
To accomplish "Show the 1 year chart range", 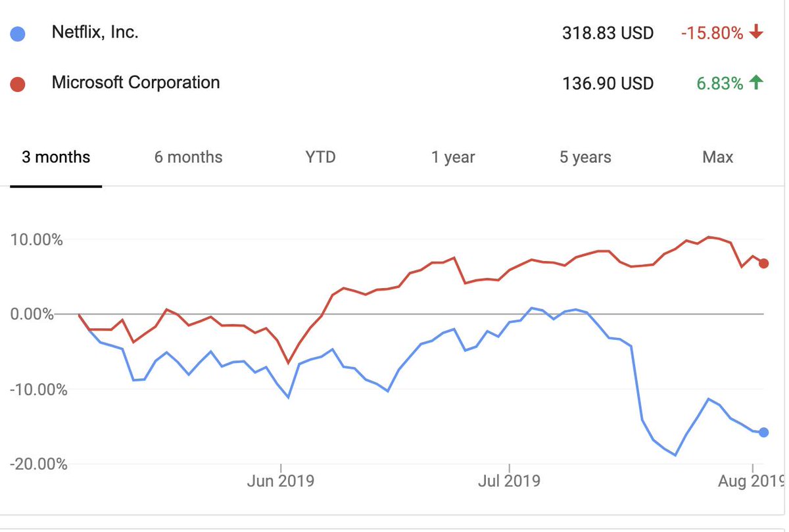I will pos(453,158).
